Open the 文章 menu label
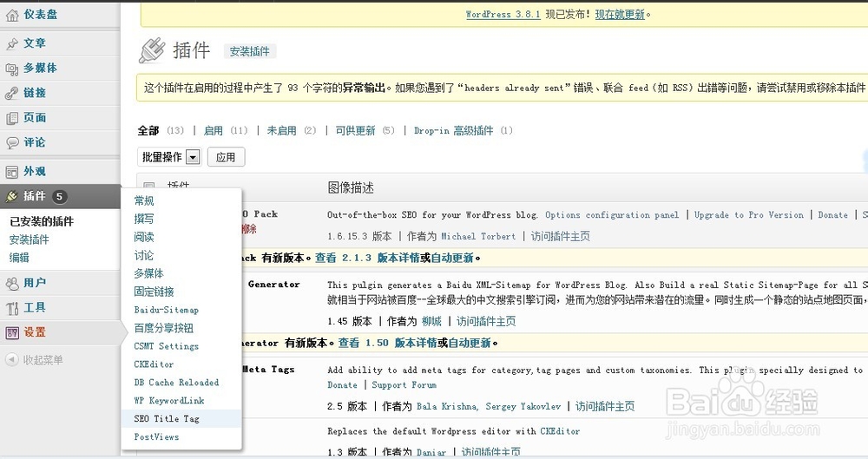Viewport: 868px width, 459px height. click(35, 43)
